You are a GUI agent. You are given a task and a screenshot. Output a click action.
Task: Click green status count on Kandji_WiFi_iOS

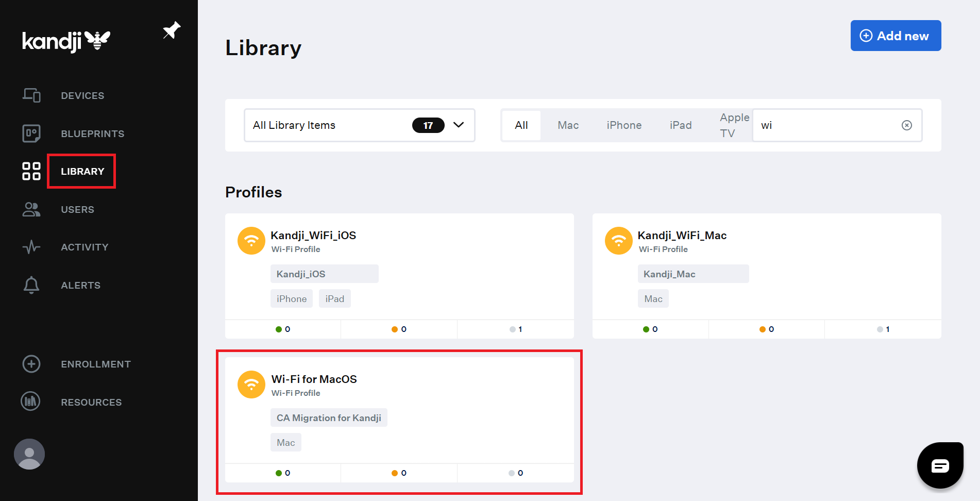[283, 329]
